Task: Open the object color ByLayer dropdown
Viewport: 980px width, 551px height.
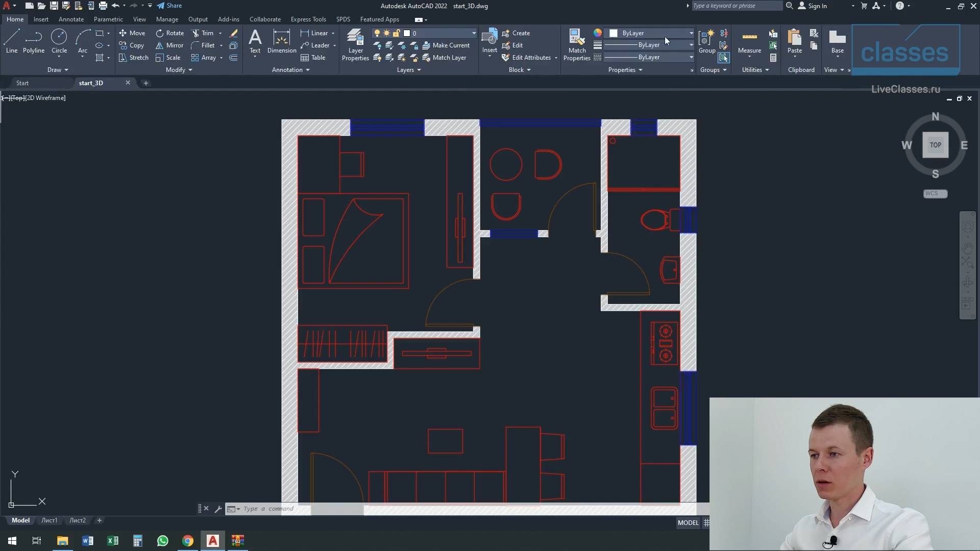Action: 691,33
